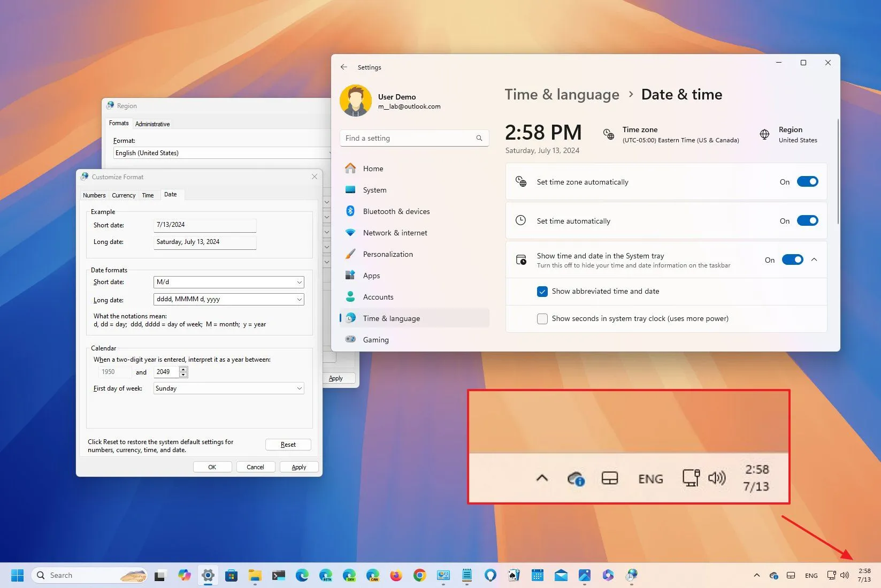This screenshot has width=881, height=588.
Task: Switch to the Currency tab
Action: point(123,195)
